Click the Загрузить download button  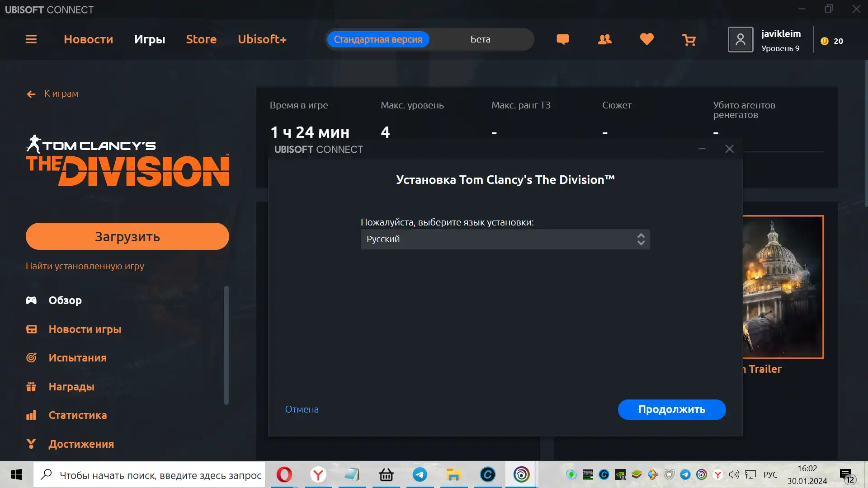coord(127,236)
